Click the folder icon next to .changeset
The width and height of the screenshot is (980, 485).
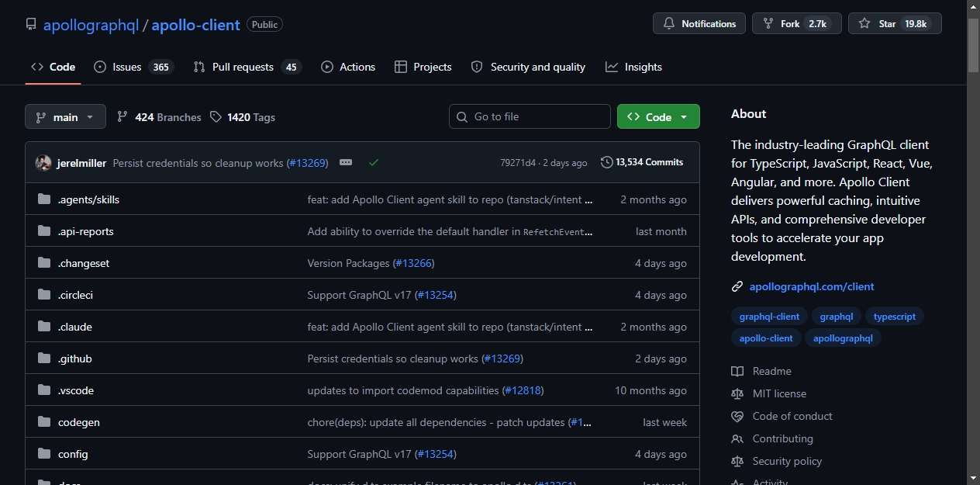[x=44, y=263]
